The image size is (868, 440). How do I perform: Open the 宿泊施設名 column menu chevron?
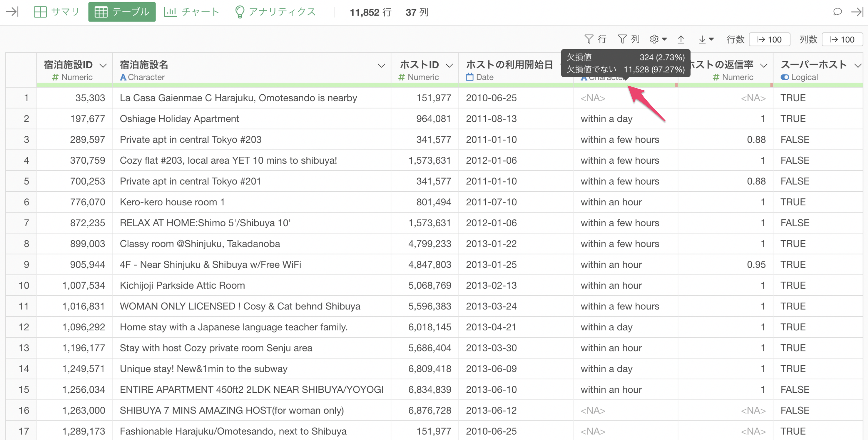pyautogui.click(x=381, y=65)
